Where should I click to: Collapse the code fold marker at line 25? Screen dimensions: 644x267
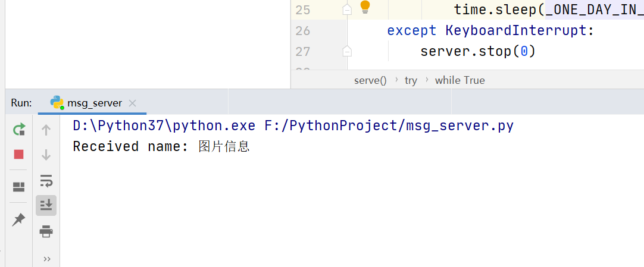(347, 10)
